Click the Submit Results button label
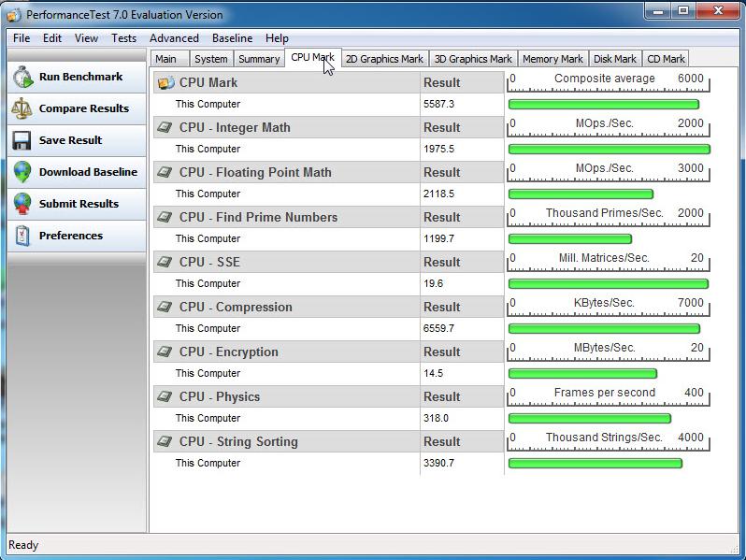 click(79, 205)
